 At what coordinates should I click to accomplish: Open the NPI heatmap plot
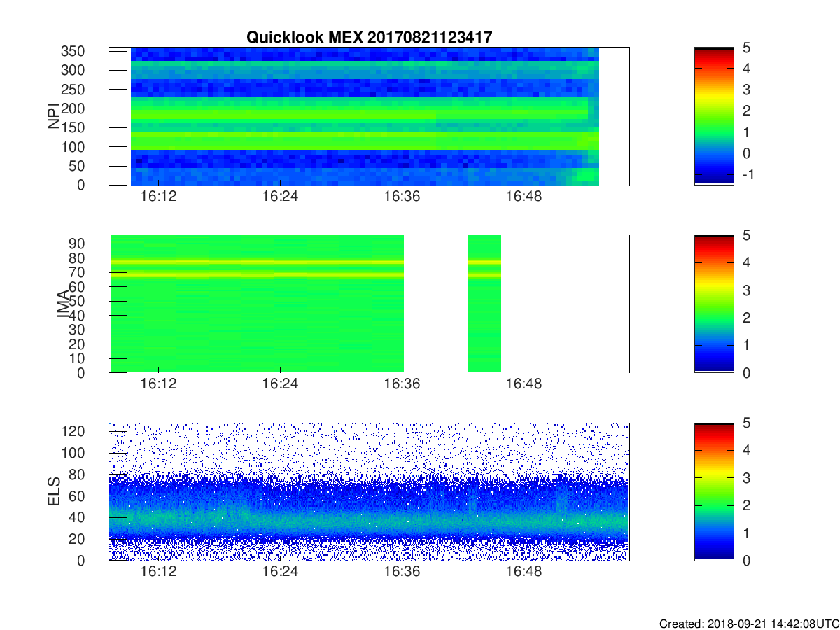pos(369,116)
